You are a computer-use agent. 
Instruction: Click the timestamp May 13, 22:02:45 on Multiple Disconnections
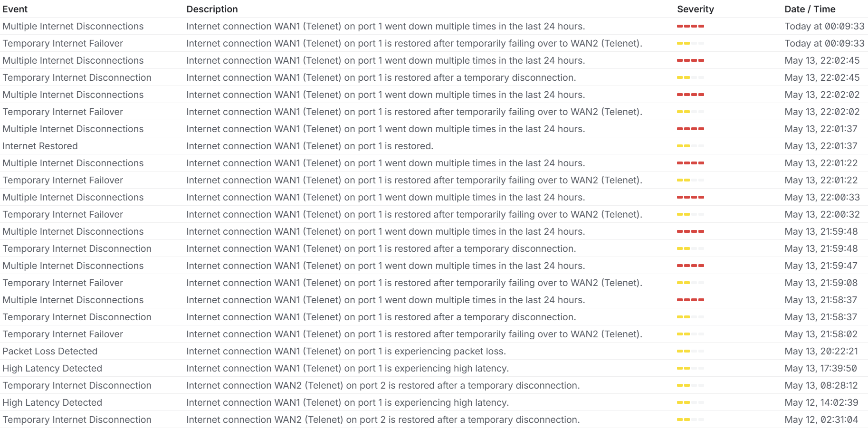point(822,60)
